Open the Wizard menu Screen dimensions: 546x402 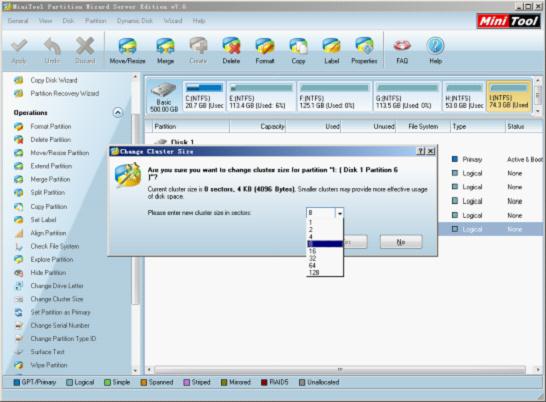click(173, 21)
